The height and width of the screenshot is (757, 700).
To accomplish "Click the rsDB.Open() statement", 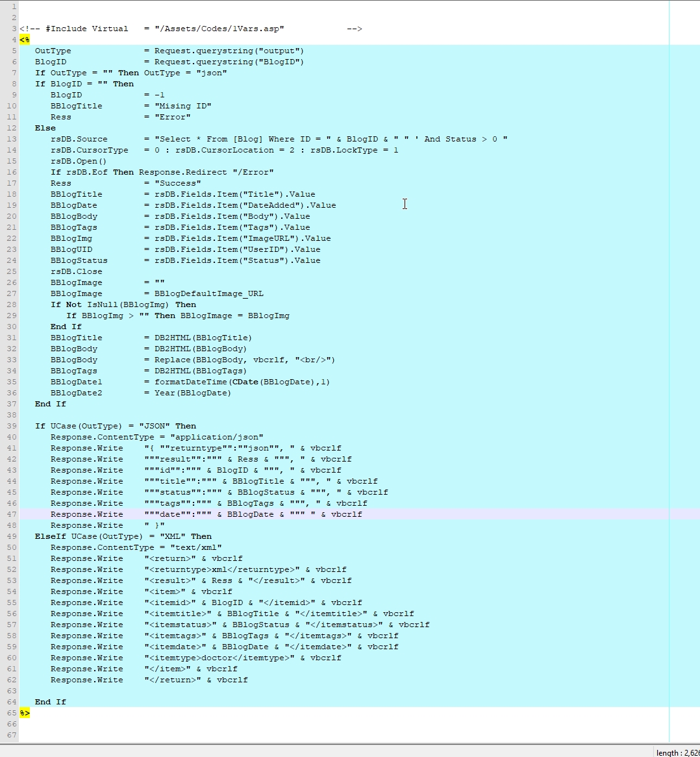I will coord(79,161).
